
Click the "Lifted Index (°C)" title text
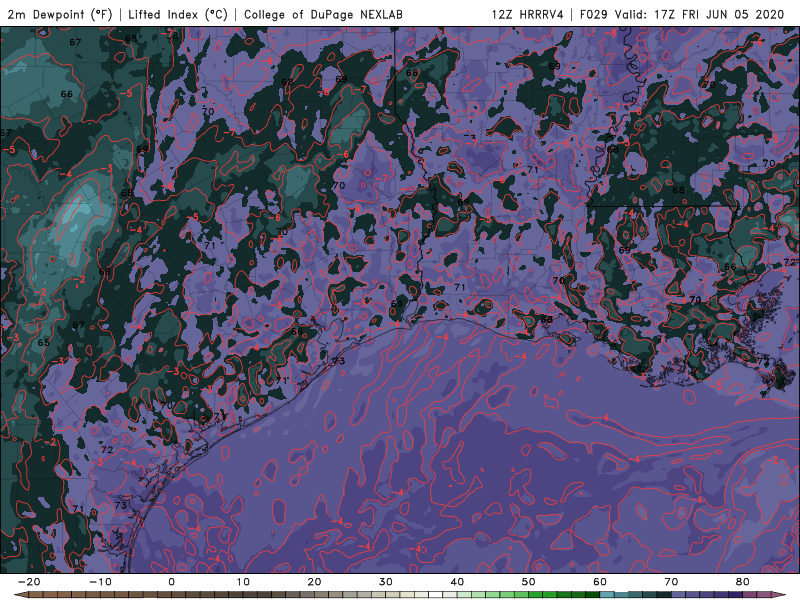[178, 14]
